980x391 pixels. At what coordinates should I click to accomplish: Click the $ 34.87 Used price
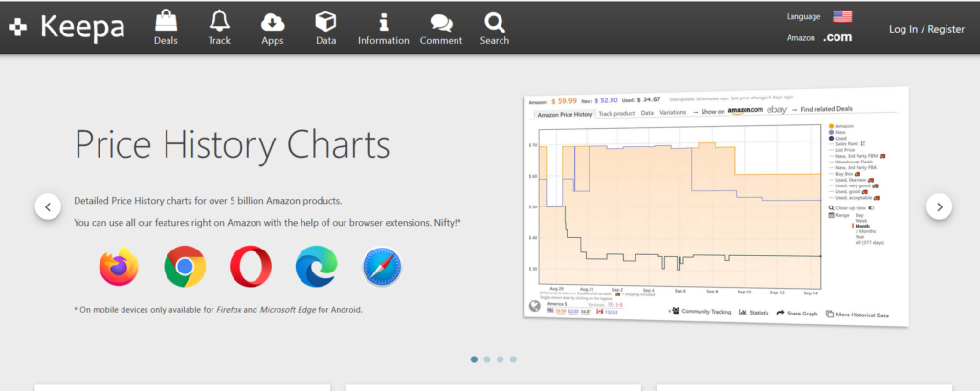pos(649,99)
